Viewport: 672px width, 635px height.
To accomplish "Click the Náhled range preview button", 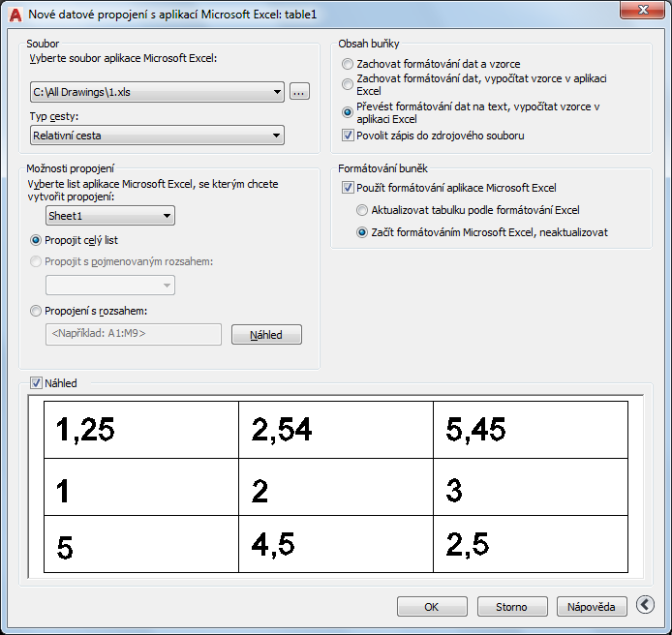I will click(x=266, y=335).
